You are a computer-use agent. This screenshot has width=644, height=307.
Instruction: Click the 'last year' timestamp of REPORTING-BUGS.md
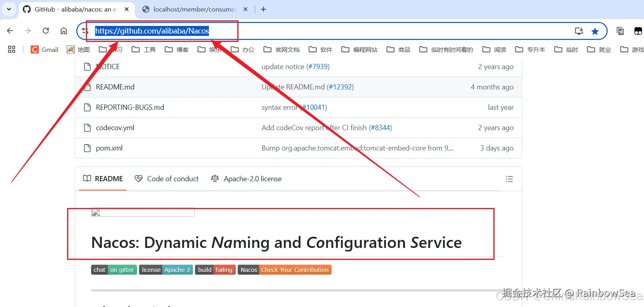501,107
